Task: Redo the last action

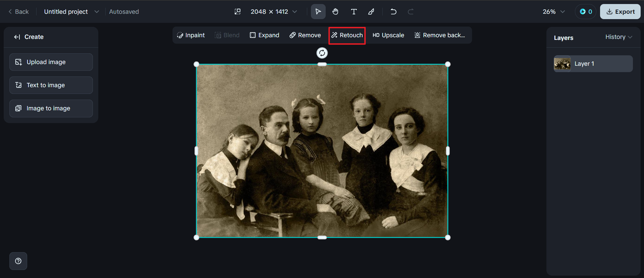Action: pyautogui.click(x=411, y=12)
